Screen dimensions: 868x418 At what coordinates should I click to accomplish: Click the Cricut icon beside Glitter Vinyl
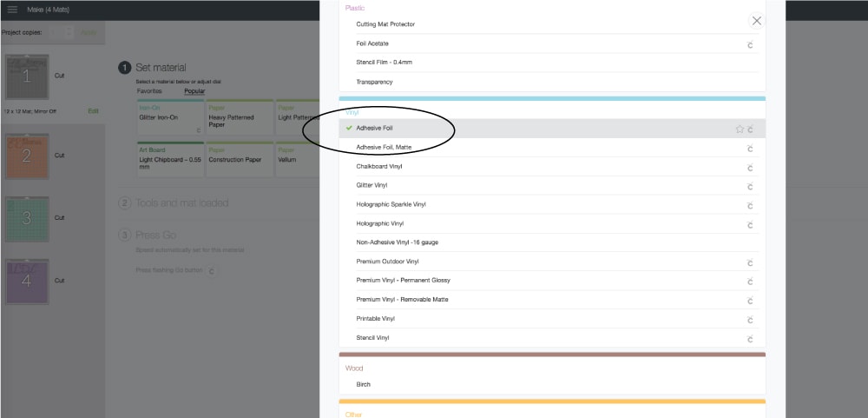(x=750, y=186)
